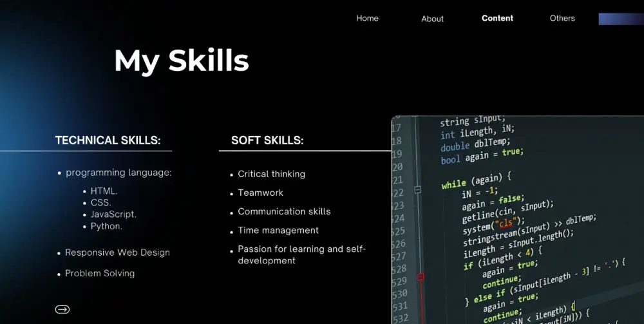Viewport: 644px width, 324px height.
Task: Click Communication skills bullet
Action: [284, 211]
